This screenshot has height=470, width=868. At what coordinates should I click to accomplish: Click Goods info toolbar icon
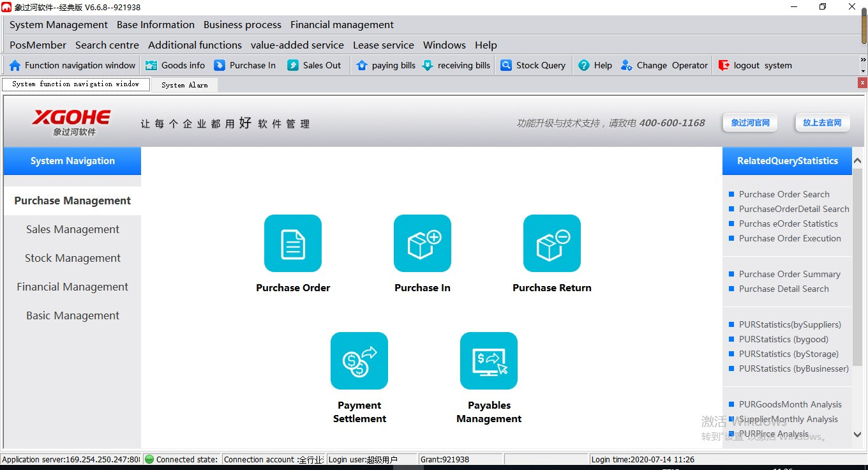pyautogui.click(x=151, y=65)
